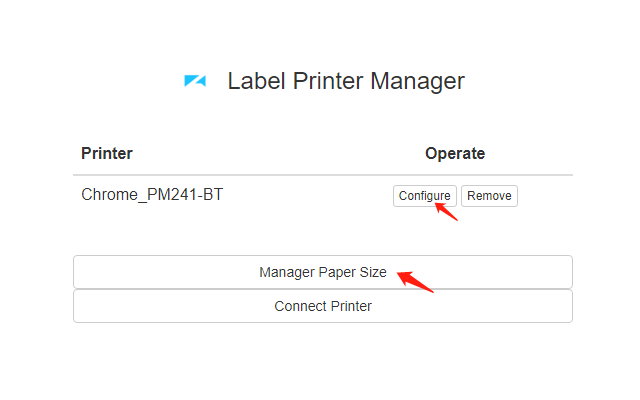This screenshot has height=400, width=640.
Task: Select the Chrome_PM241-BT printer name
Action: click(152, 194)
